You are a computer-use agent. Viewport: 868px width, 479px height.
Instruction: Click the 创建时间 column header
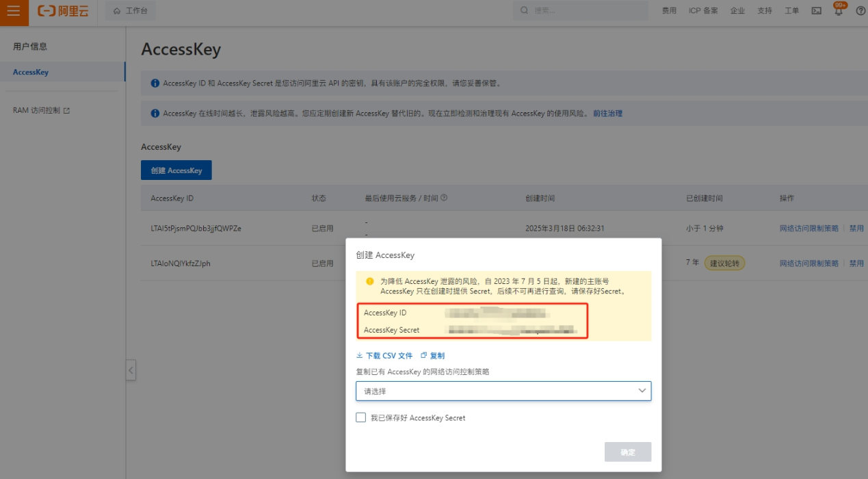point(540,198)
